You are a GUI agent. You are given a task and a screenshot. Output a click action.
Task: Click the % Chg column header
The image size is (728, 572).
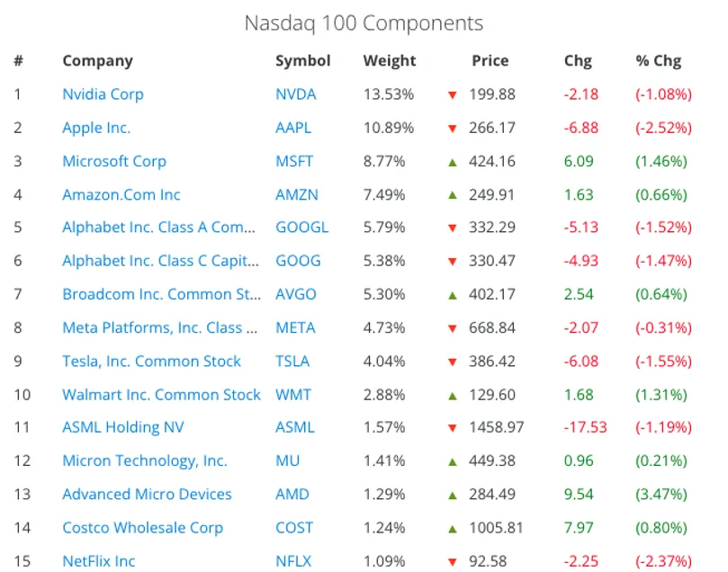coord(659,61)
